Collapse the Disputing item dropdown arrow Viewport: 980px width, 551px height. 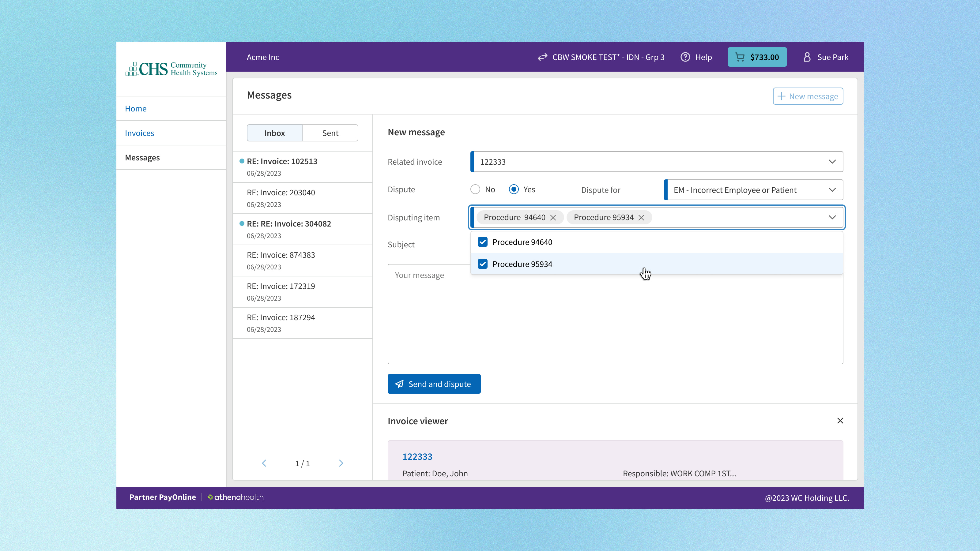(x=832, y=218)
